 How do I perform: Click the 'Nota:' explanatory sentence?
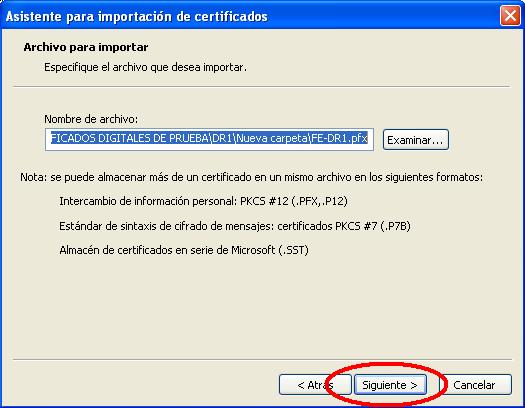(252, 177)
